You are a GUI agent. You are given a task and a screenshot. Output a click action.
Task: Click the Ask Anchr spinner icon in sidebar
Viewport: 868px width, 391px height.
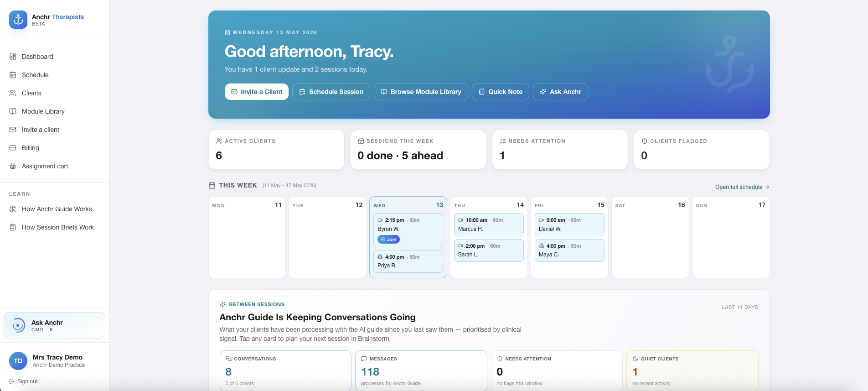18,325
